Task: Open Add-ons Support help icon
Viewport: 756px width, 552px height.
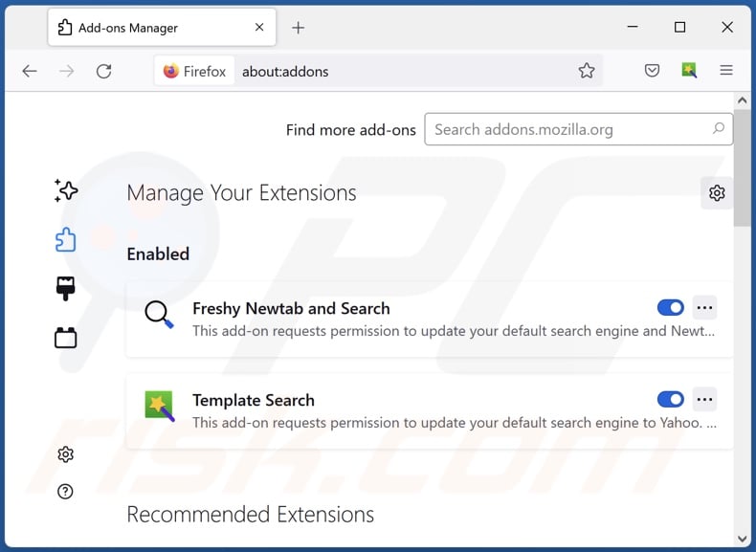Action: coord(66,492)
